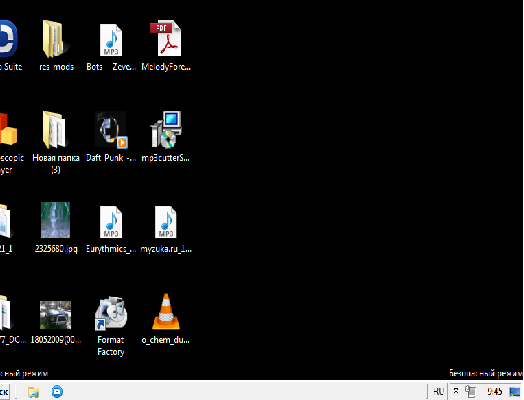Image resolution: width=524 pixels, height=400 pixels.
Task: Launch the Format Factory shortcut
Action: [111, 326]
